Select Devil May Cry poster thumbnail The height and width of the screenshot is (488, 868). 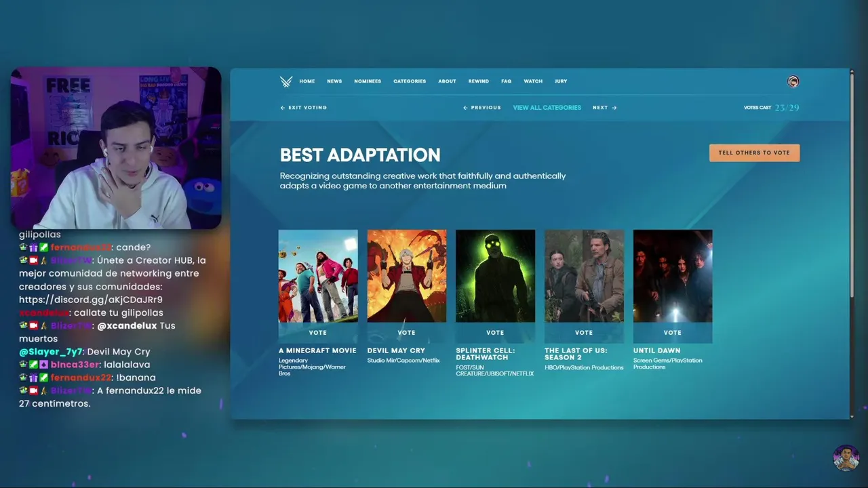click(407, 276)
